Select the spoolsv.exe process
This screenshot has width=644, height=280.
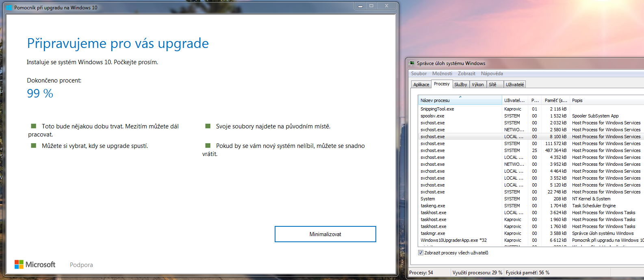531,116
